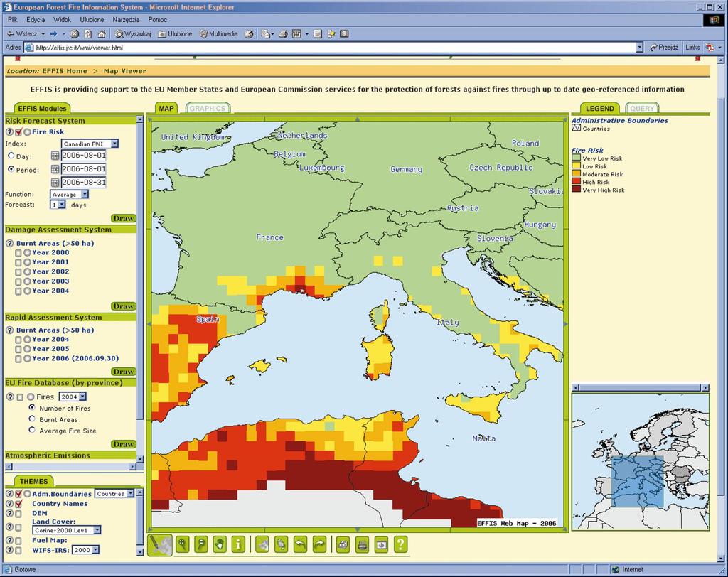Click the help icon beside DEM
728x577 pixels.
click(9, 514)
